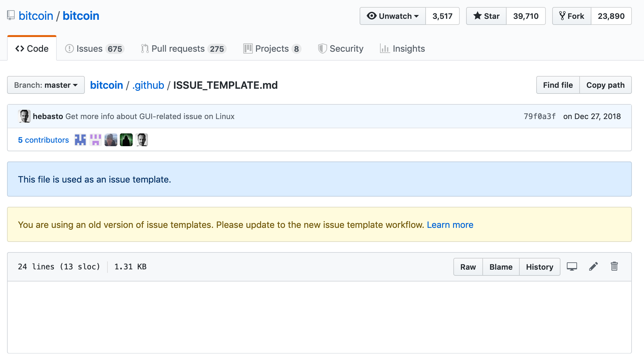Go to bitcoin root in breadcrumb
Screen dimensions: 644x360
pos(106,85)
